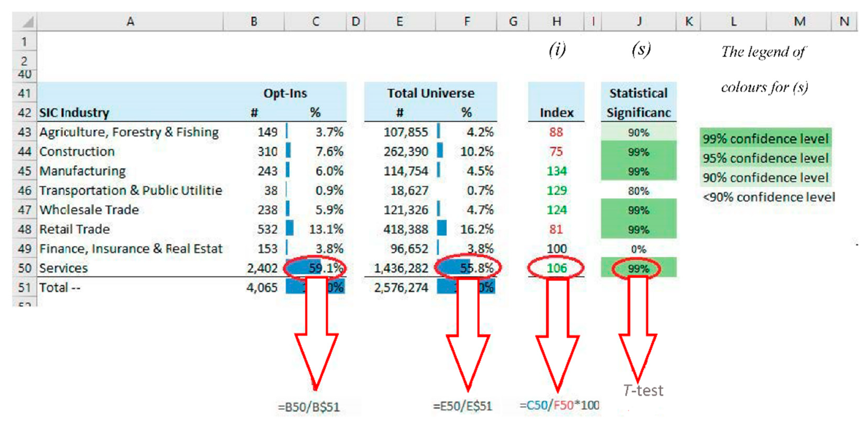Select column B header
The width and height of the screenshot is (868, 422).
[254, 21]
